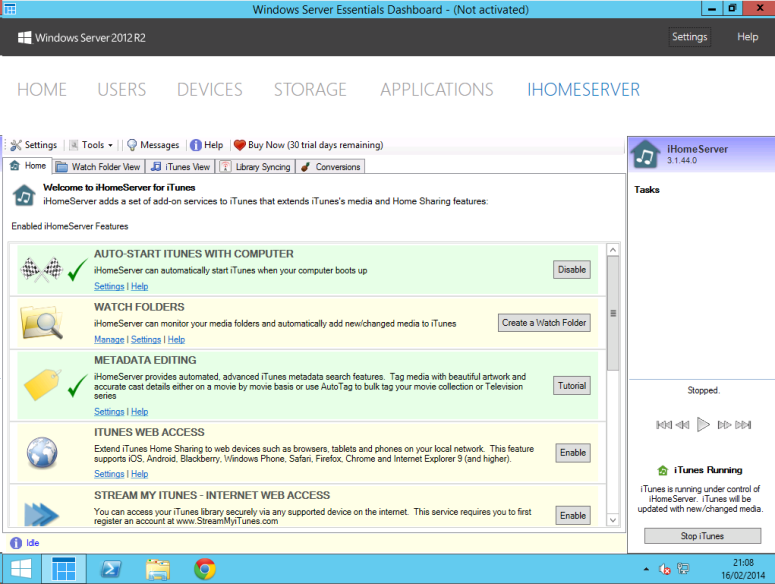The height and width of the screenshot is (584, 775).
Task: Open the USERS dashboard section
Action: [122, 89]
